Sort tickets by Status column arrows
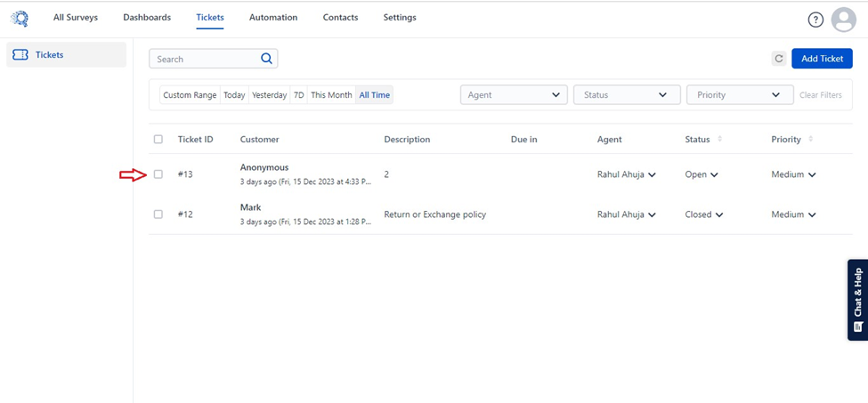868x403 pixels. [x=719, y=140]
